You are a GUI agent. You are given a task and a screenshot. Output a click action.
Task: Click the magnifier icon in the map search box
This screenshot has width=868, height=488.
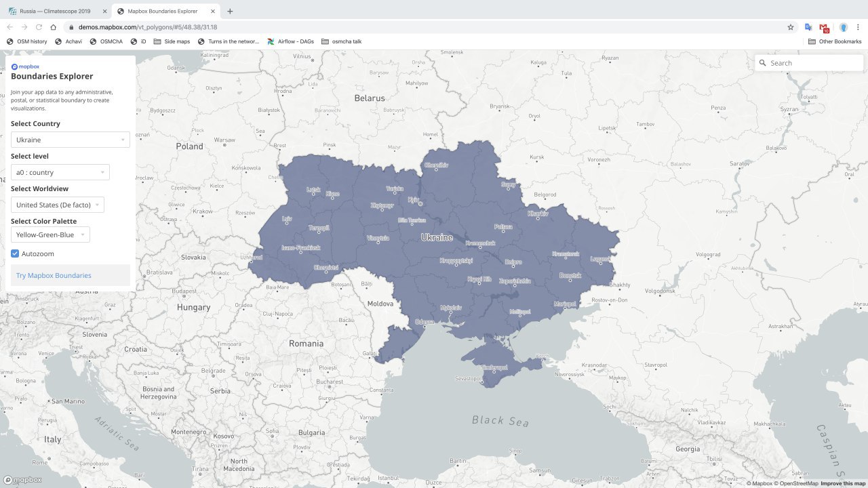pyautogui.click(x=764, y=63)
